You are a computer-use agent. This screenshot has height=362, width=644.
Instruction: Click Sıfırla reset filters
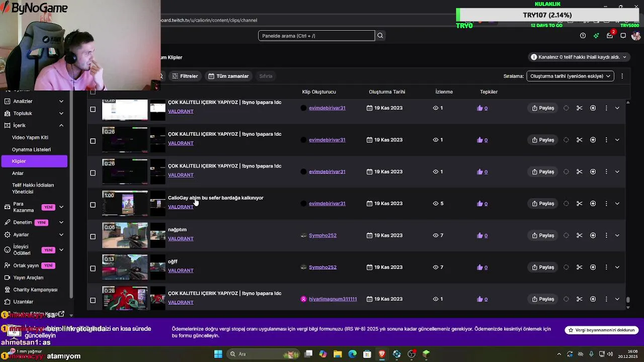tap(266, 76)
